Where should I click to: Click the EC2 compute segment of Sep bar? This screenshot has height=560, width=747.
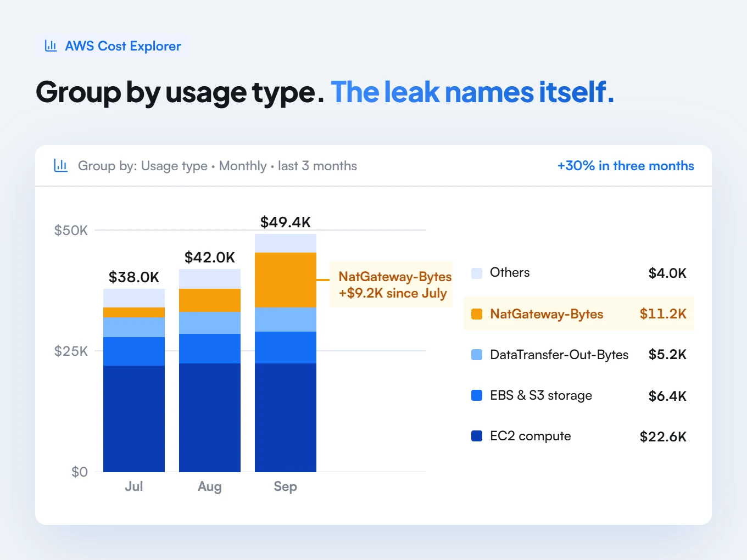[286, 418]
